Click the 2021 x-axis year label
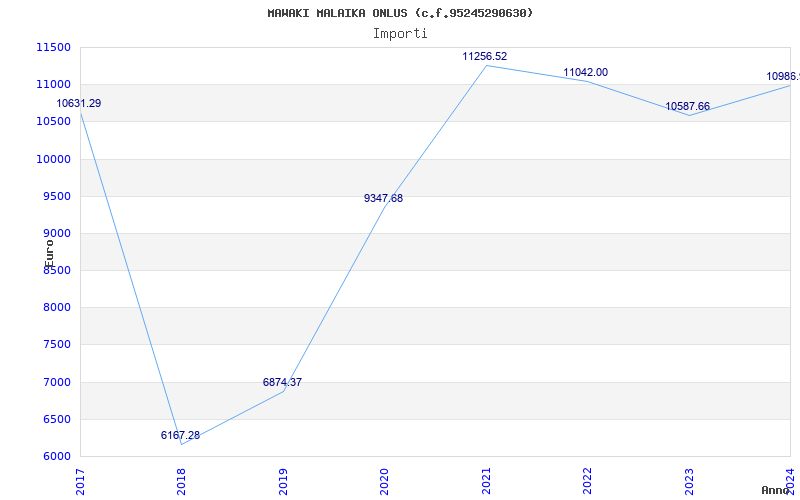Image resolution: width=800 pixels, height=500 pixels. click(486, 481)
